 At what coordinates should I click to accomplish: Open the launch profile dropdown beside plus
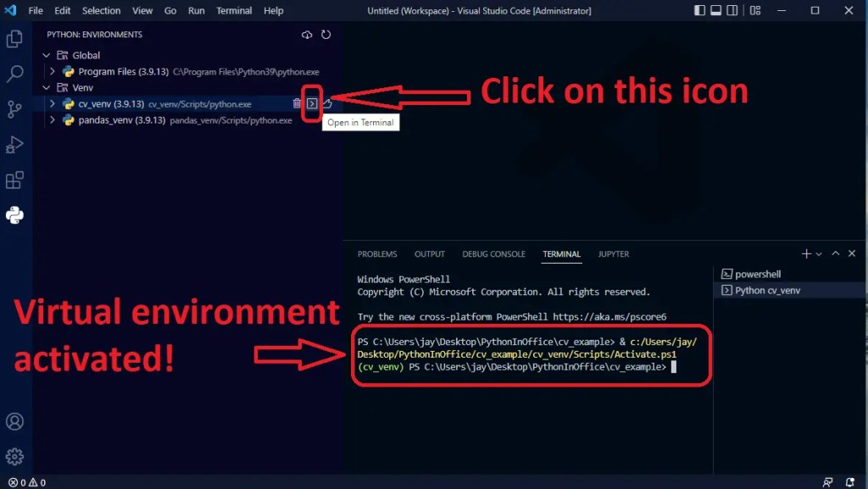pyautogui.click(x=819, y=254)
